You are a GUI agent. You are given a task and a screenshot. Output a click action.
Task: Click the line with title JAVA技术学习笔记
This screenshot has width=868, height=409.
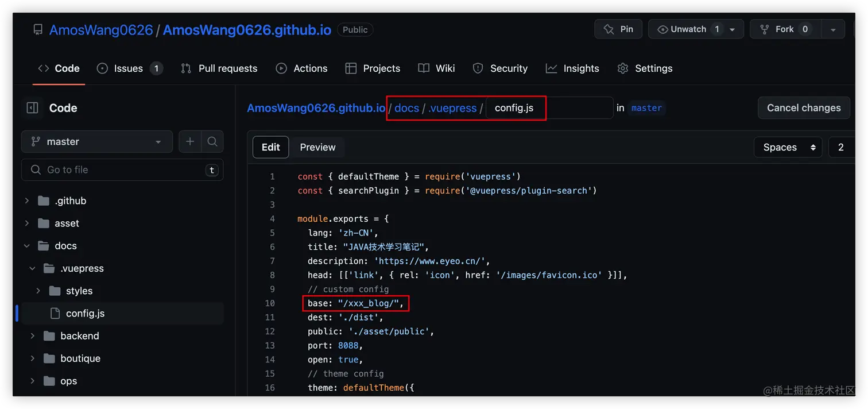tap(369, 247)
